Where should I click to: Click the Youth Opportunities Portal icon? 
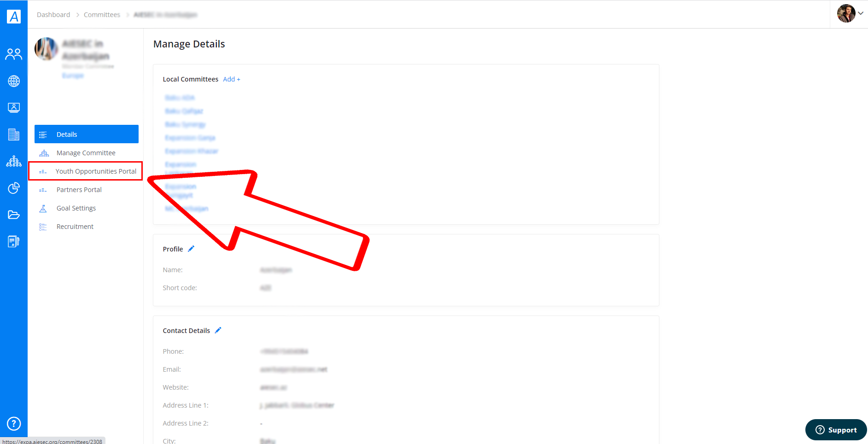[x=43, y=171]
